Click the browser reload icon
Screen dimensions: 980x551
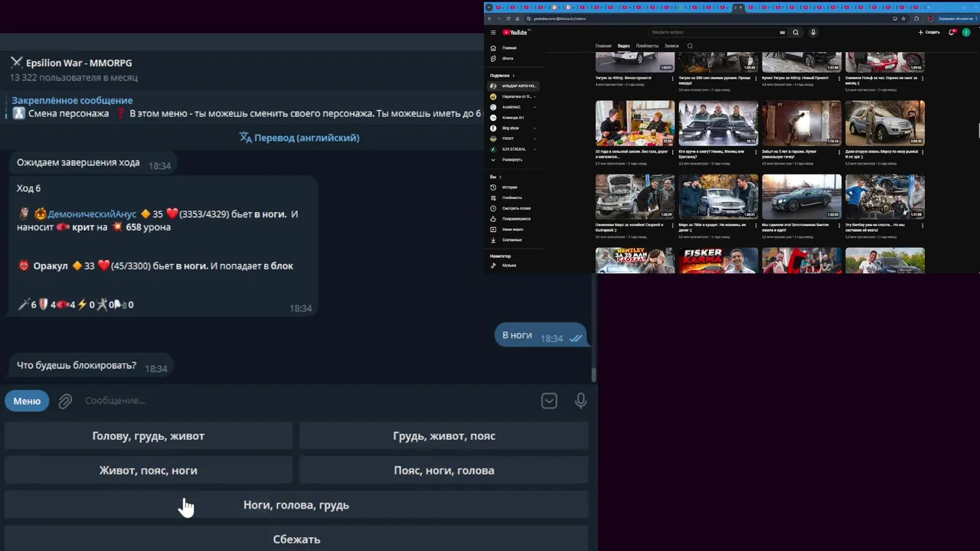pyautogui.click(x=508, y=18)
